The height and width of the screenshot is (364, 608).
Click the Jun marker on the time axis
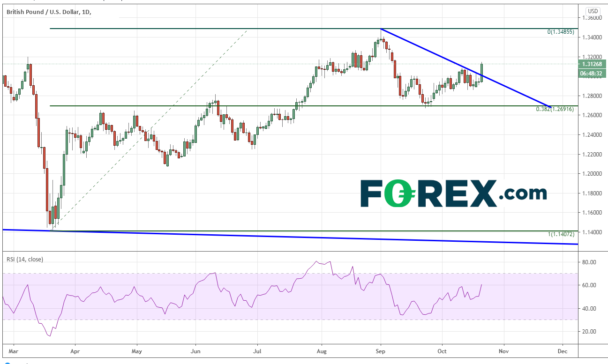click(x=196, y=350)
